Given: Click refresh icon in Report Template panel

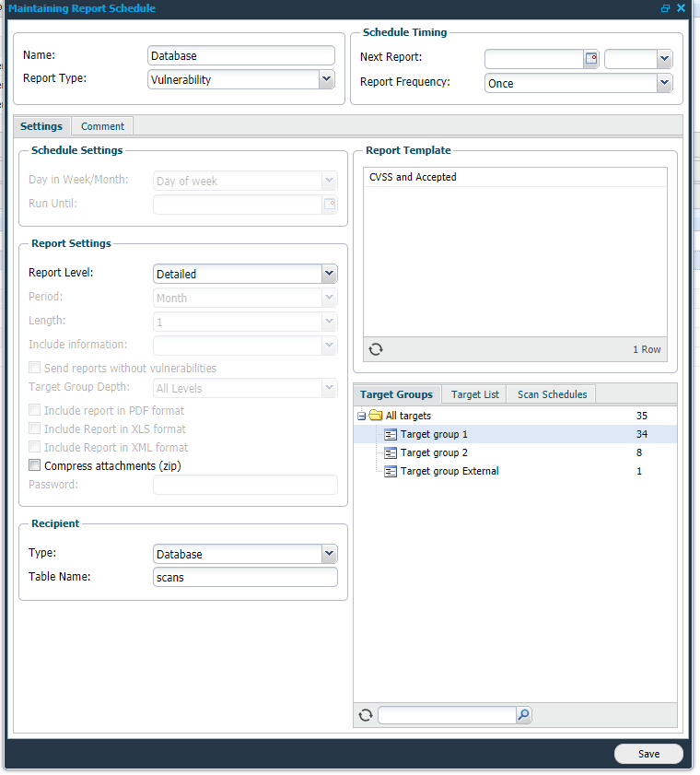Looking at the screenshot, I should coord(375,349).
